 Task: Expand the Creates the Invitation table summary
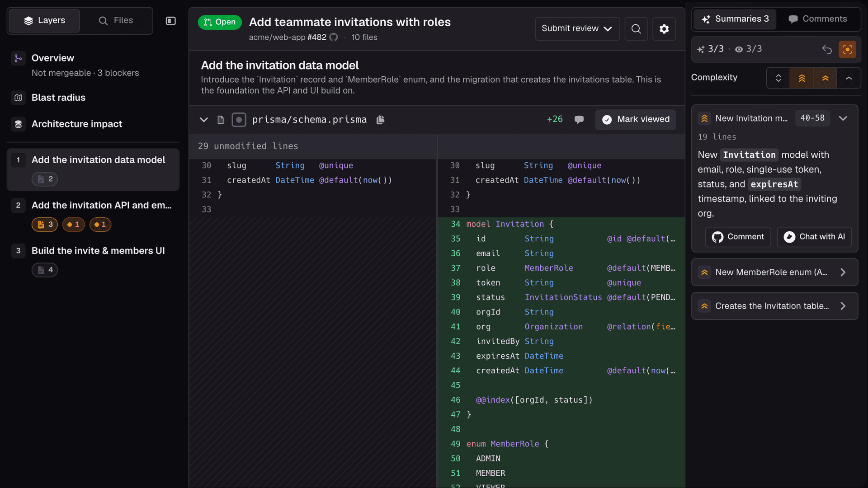click(774, 306)
